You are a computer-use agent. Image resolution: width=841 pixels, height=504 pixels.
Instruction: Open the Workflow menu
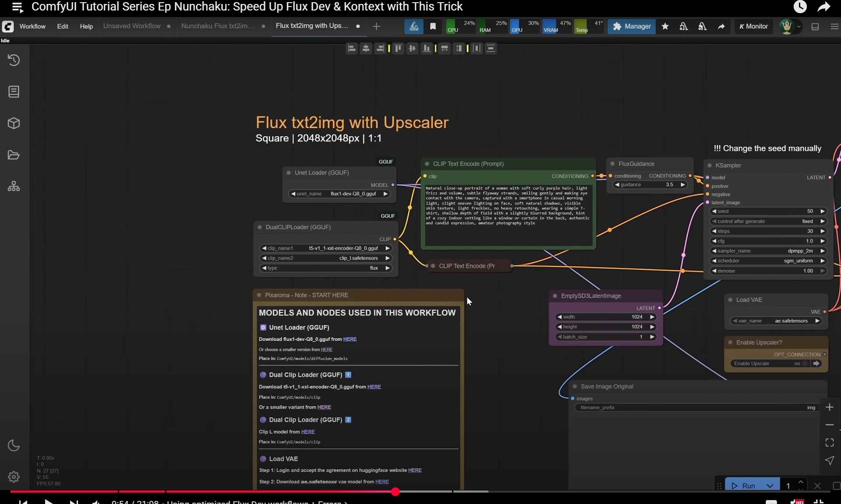(x=32, y=26)
